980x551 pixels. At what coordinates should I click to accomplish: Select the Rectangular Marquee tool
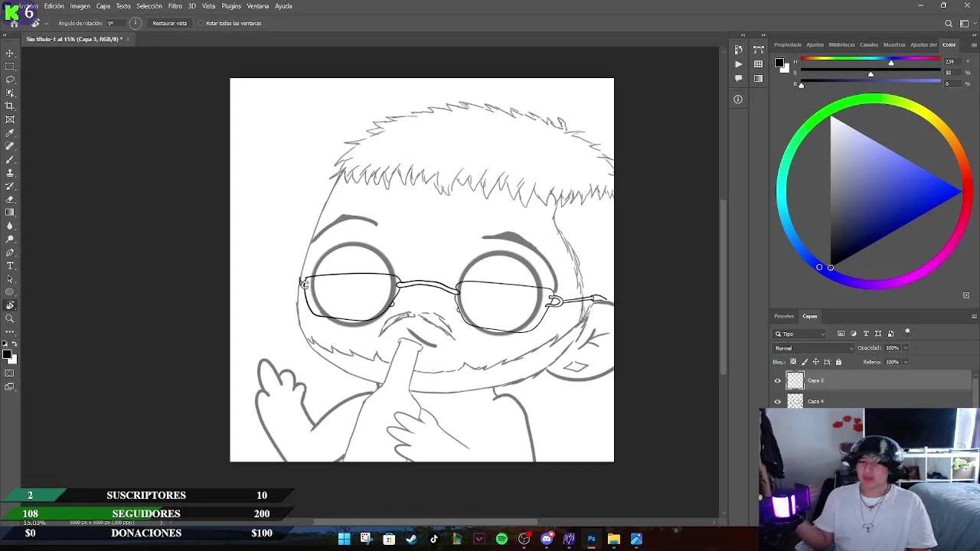(10, 67)
